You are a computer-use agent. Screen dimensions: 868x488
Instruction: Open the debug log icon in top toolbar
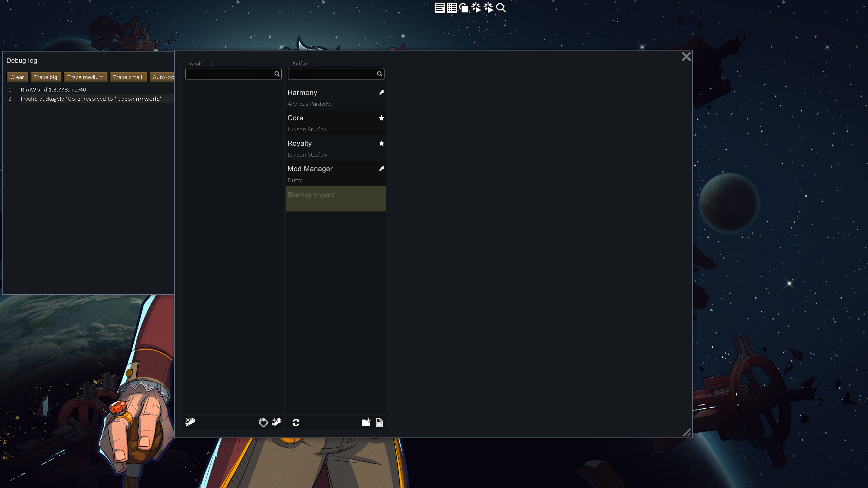click(x=439, y=8)
